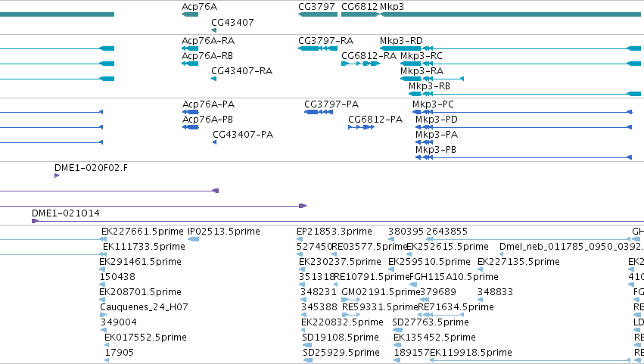Select protein Mkp3-PA
644x364 pixels.
coord(425,142)
